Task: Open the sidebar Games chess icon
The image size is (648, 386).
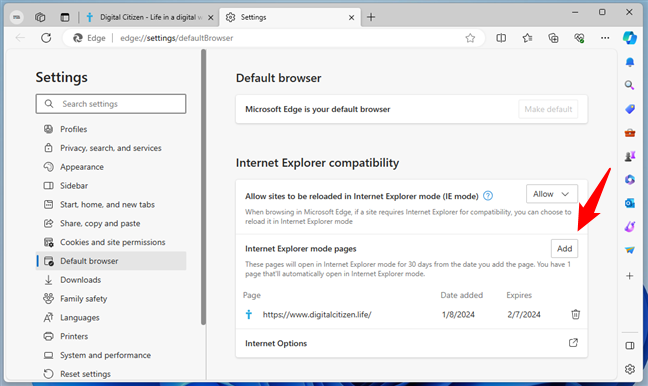Action: click(x=630, y=156)
